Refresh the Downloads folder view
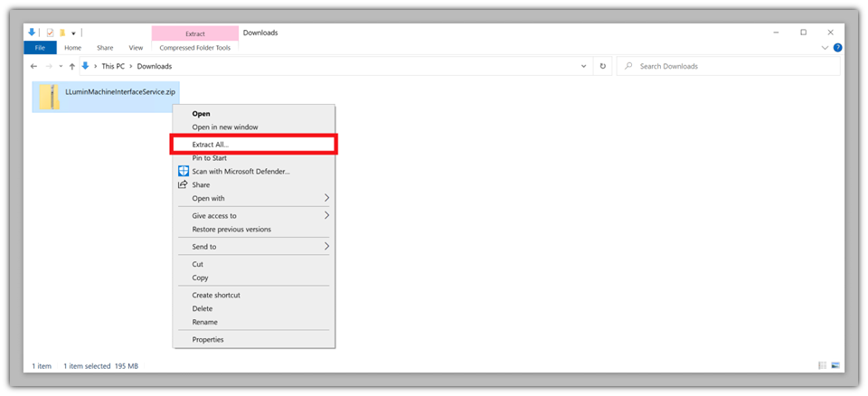This screenshot has width=868, height=396. [x=603, y=66]
